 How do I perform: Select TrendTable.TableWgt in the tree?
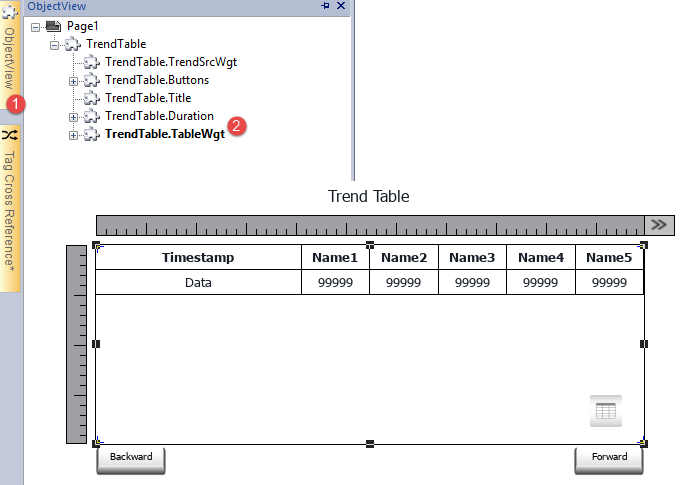pyautogui.click(x=164, y=134)
